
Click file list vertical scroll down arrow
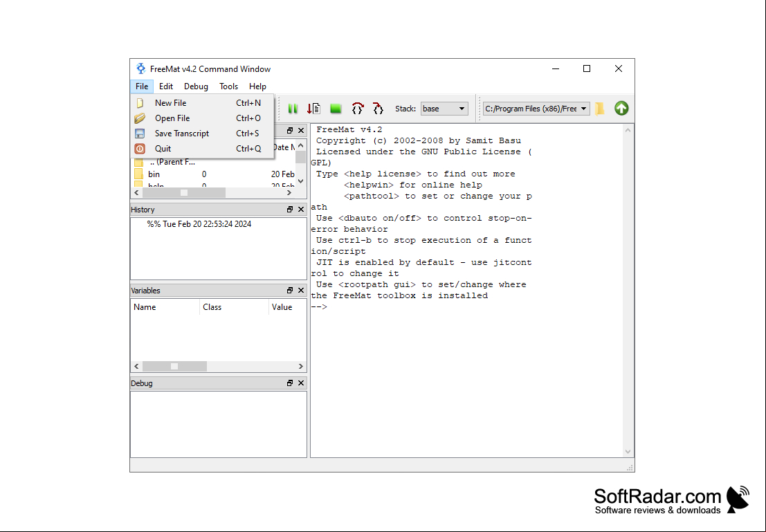(301, 181)
